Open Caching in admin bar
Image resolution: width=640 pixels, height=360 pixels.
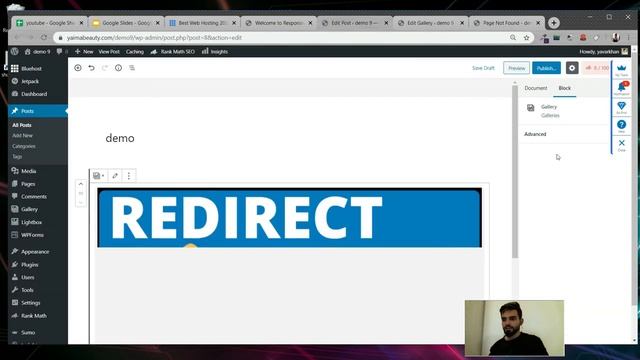(x=135, y=51)
